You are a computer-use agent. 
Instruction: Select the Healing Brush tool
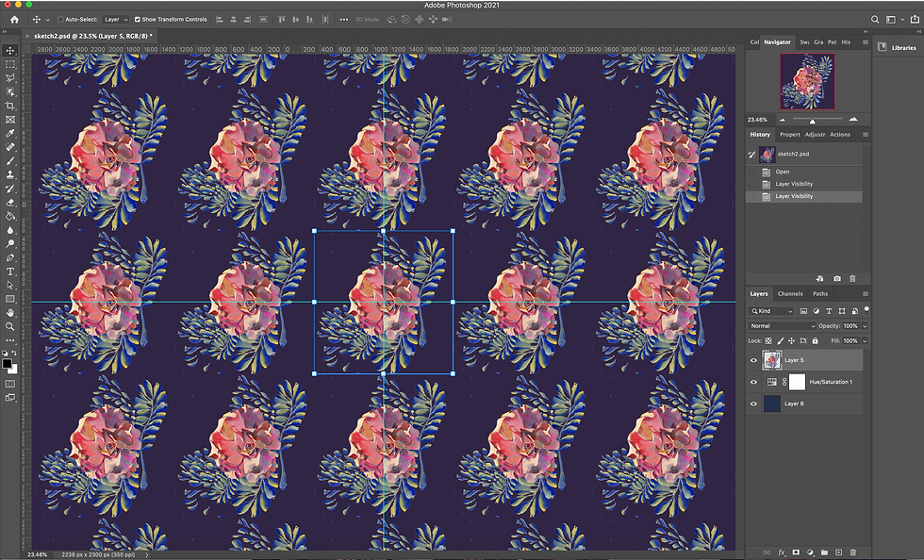(10, 147)
